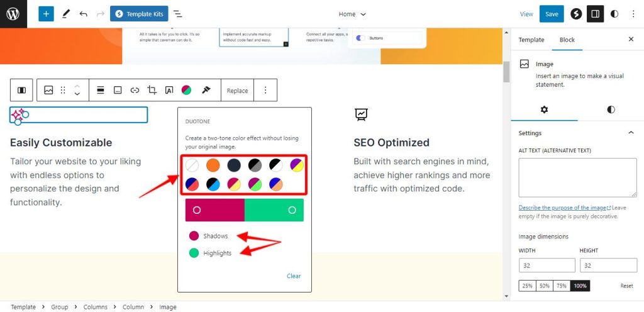Open the block styles half-circle tab
The height and width of the screenshot is (312, 644).
tap(611, 109)
